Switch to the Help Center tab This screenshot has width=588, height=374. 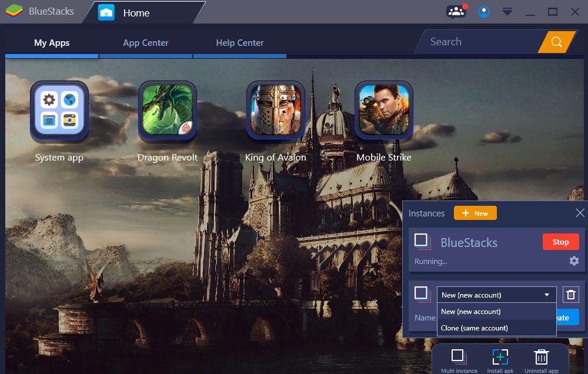click(x=240, y=43)
